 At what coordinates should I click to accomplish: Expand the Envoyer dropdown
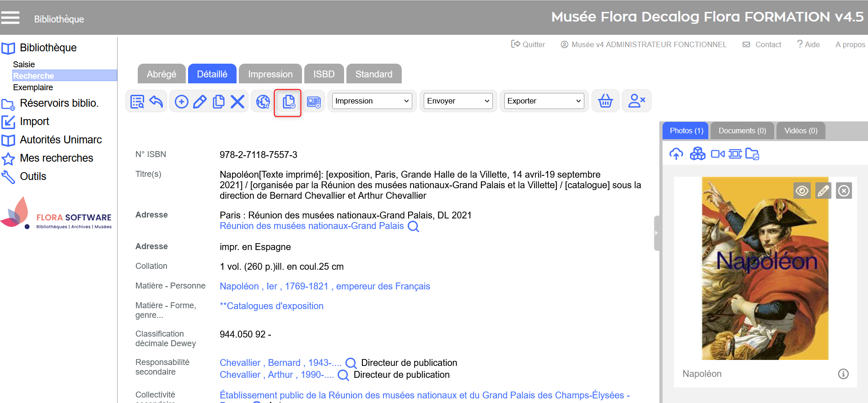[x=458, y=101]
